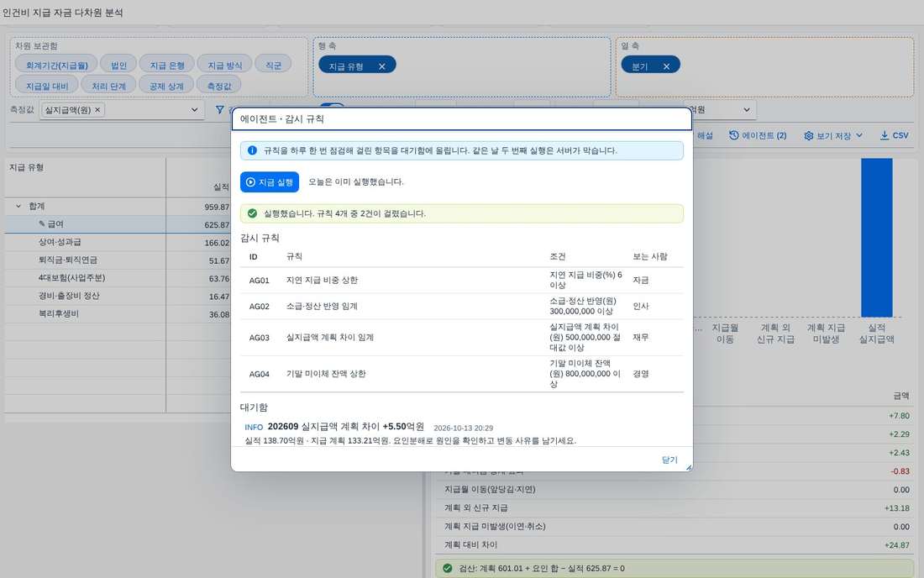Viewport: 924px width, 578px height.
Task: Open 에이전트 (2) history panel
Action: point(758,135)
